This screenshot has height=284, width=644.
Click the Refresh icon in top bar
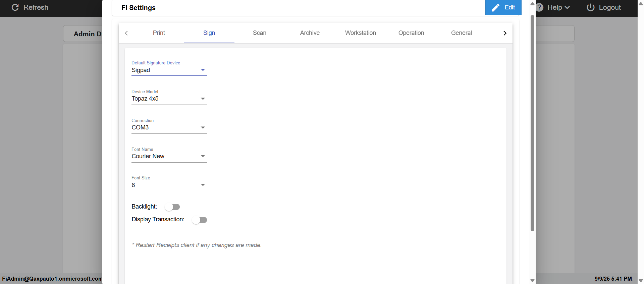15,7
